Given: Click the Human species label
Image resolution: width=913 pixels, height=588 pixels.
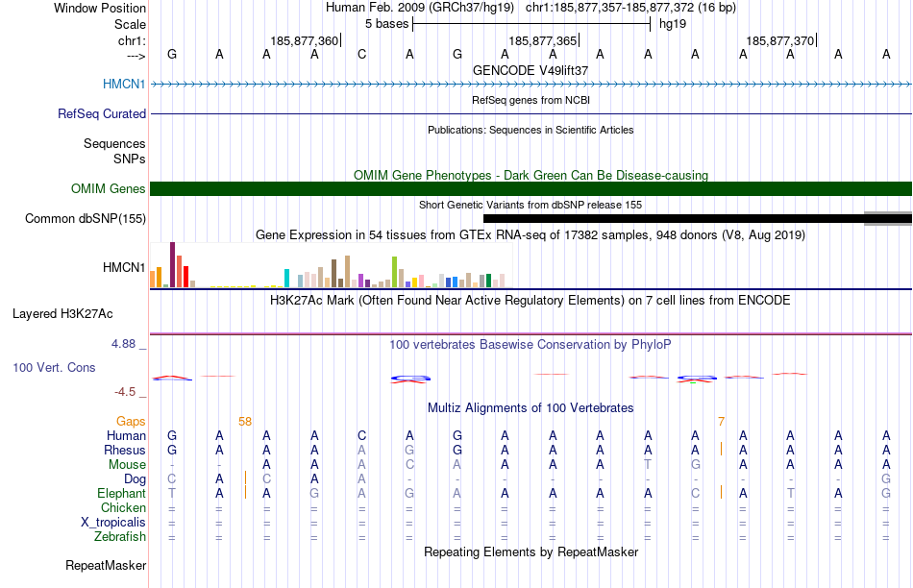Looking at the screenshot, I should pos(126,435).
